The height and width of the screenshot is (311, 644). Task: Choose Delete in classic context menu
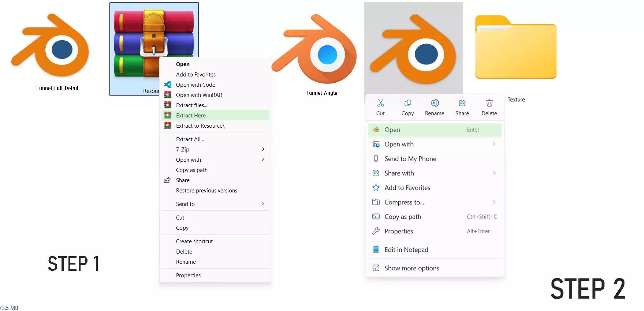click(x=215, y=251)
